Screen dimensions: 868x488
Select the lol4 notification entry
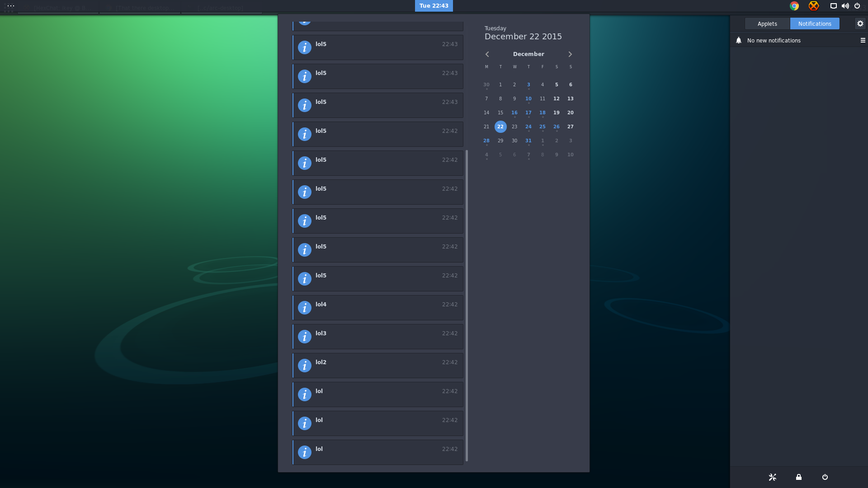[x=378, y=308]
